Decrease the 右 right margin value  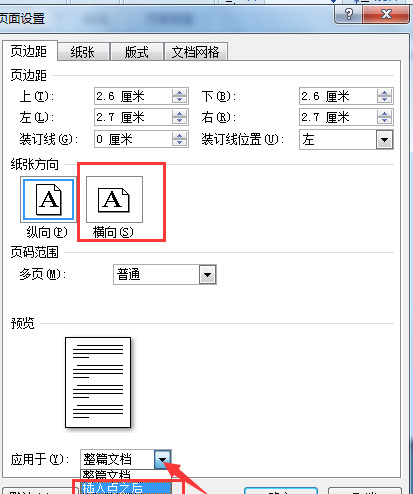click(x=384, y=121)
